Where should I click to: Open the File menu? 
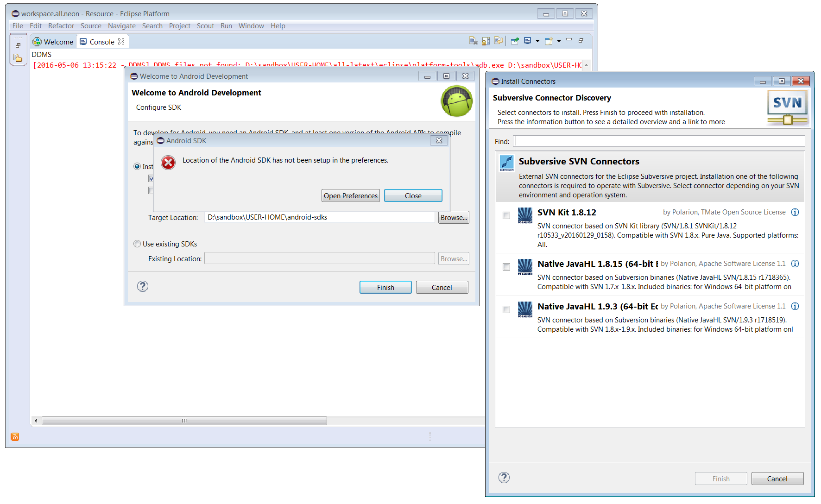tap(18, 26)
